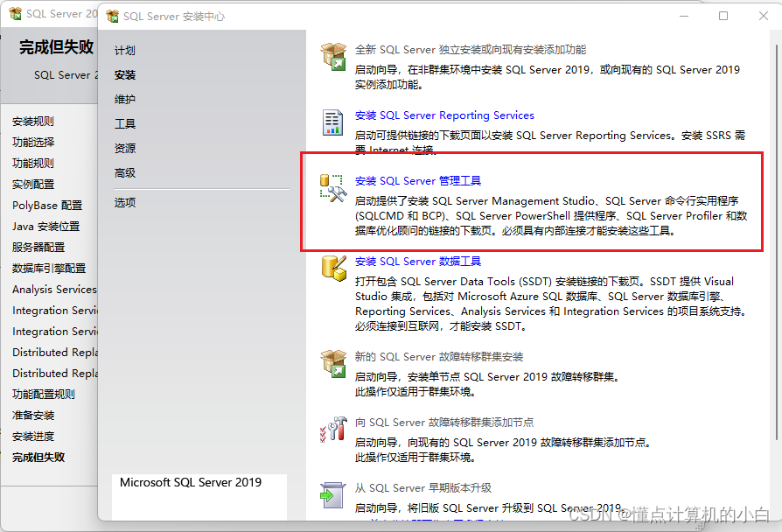Click link 向 SQL Server 故障转移群集添加节点
The height and width of the screenshot is (532, 782).
443,423
